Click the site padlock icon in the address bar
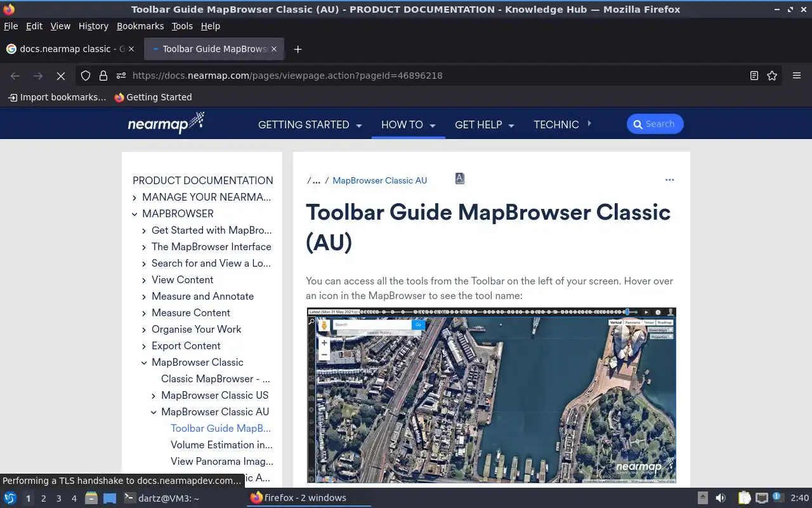 tap(103, 76)
